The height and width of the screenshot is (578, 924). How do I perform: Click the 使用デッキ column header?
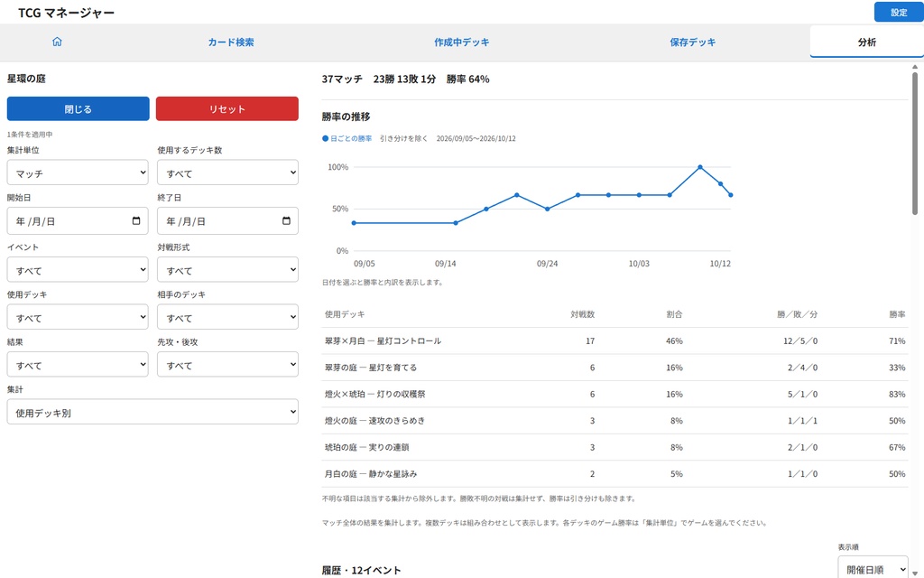click(x=345, y=314)
